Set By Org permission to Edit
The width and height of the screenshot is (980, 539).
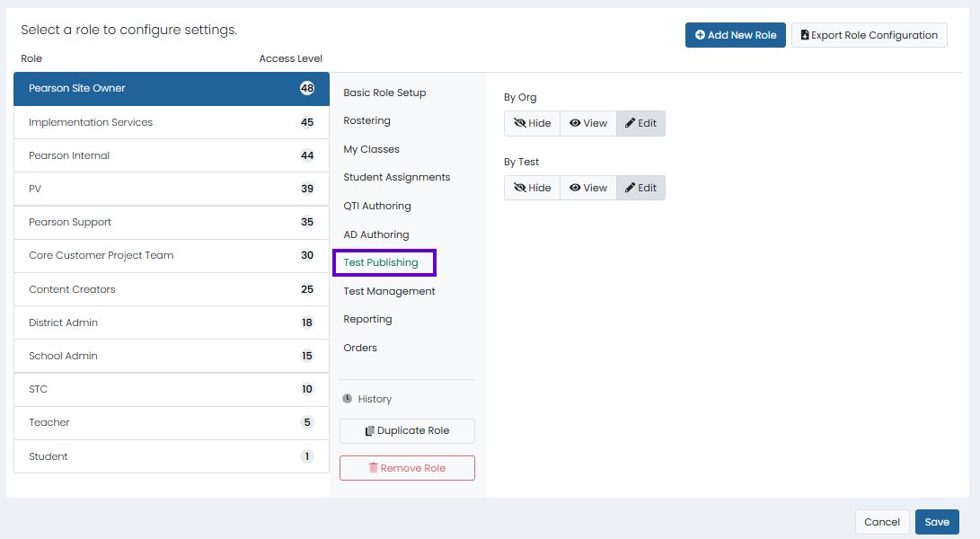tap(640, 123)
